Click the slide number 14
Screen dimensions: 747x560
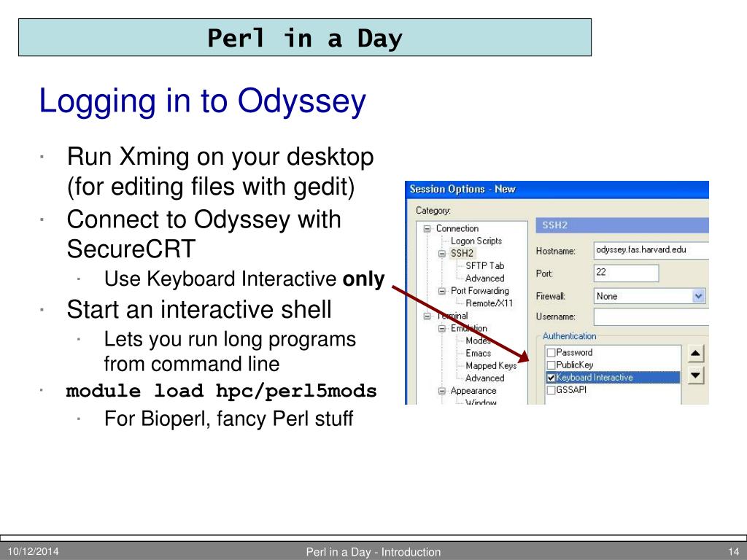(x=734, y=552)
